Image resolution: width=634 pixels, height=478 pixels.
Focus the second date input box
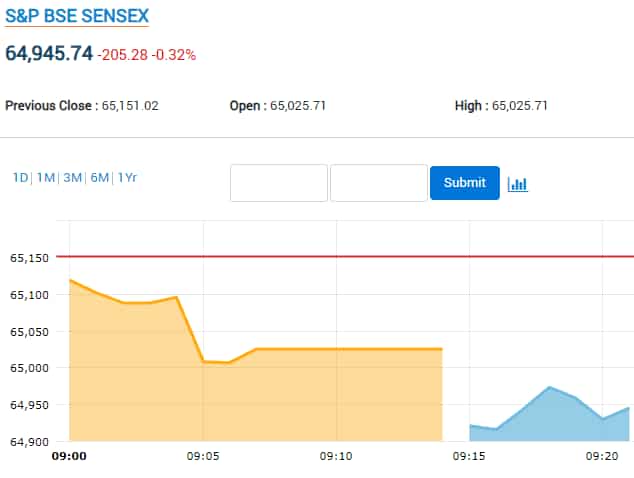click(x=379, y=183)
